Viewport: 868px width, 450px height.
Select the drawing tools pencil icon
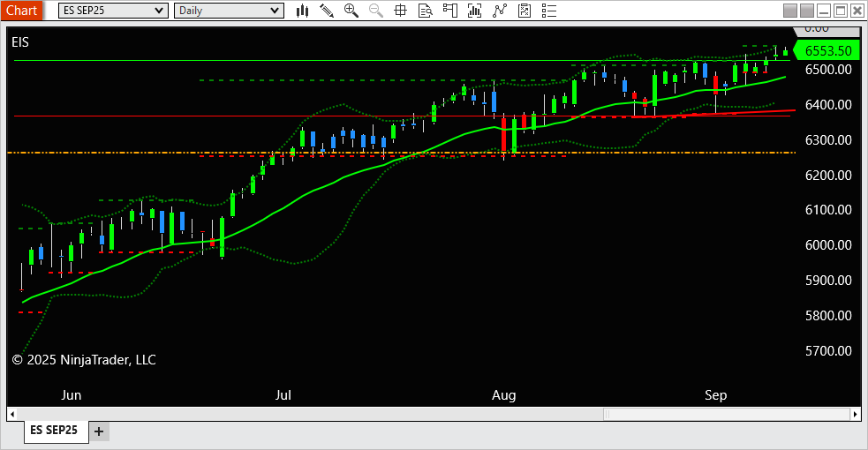click(327, 11)
